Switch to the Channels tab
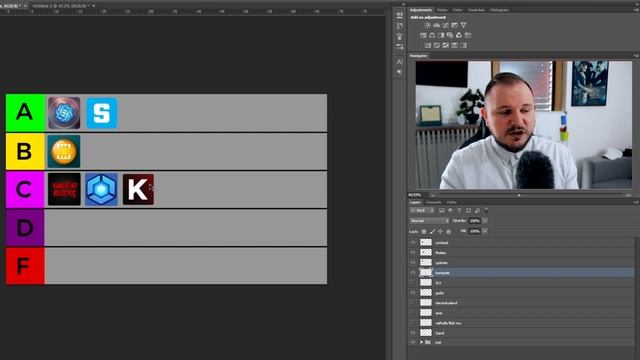Viewport: 640px width, 360px height. [433, 202]
